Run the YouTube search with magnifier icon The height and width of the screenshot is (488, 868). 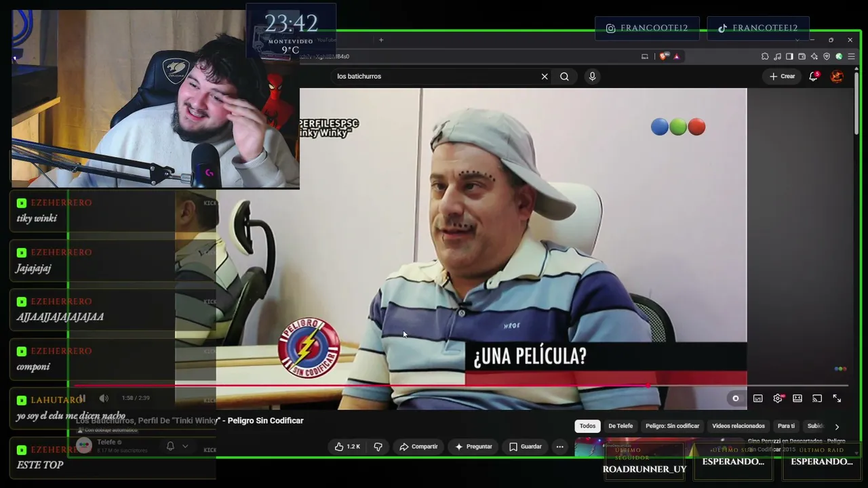coord(564,77)
